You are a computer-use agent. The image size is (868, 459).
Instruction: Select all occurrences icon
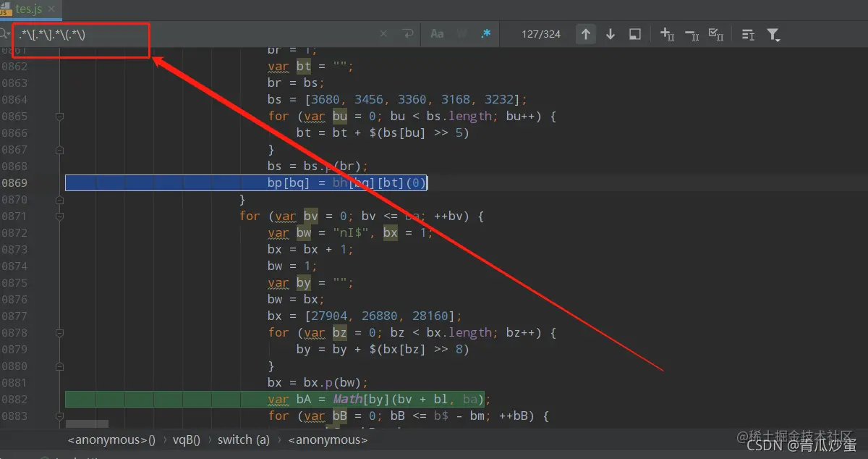(716, 34)
